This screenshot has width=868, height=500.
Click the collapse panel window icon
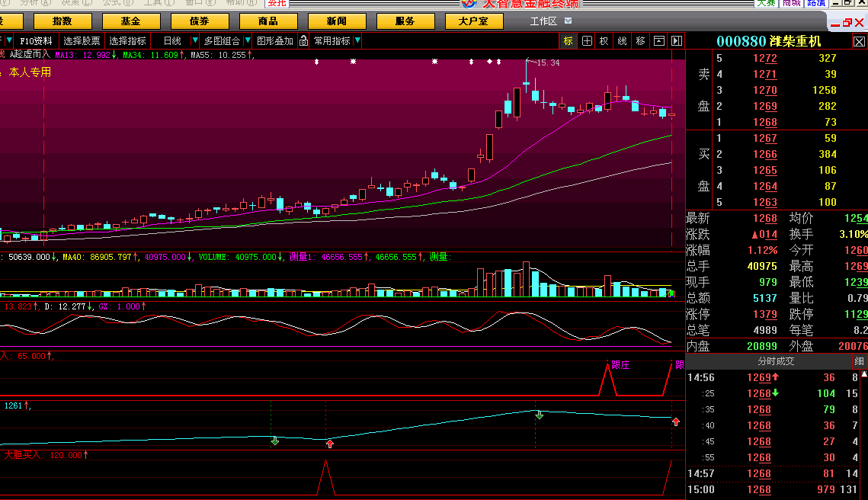pos(658,41)
